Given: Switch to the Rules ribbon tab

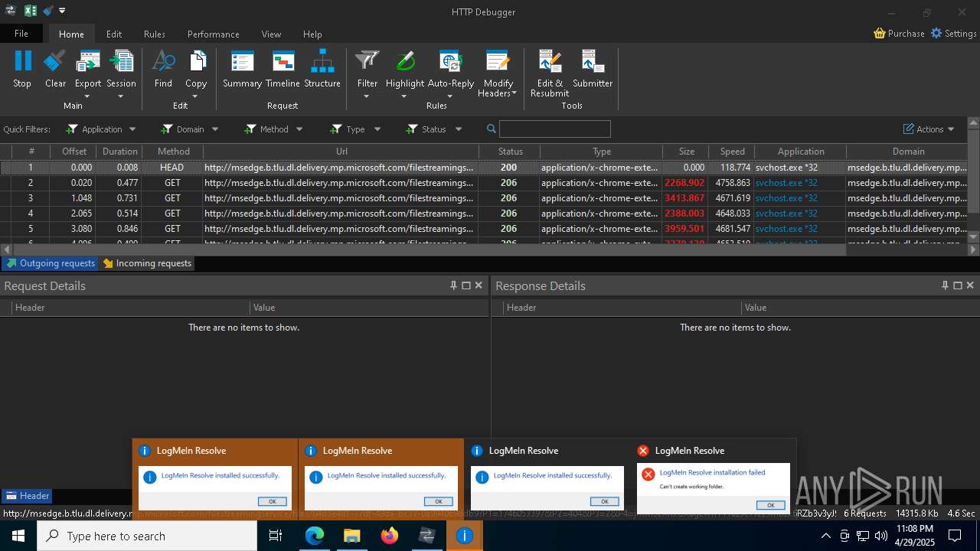Looking at the screenshot, I should point(155,34).
